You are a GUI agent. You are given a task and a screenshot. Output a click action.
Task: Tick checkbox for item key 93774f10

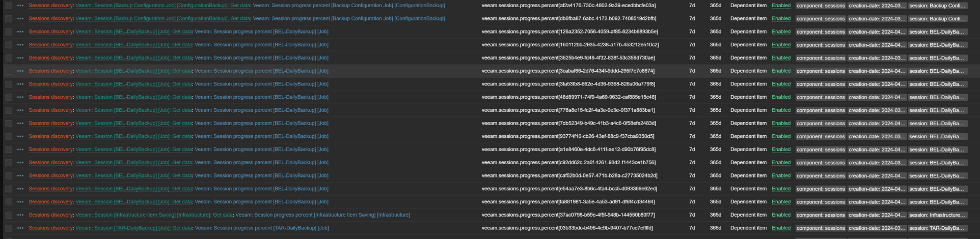point(9,136)
